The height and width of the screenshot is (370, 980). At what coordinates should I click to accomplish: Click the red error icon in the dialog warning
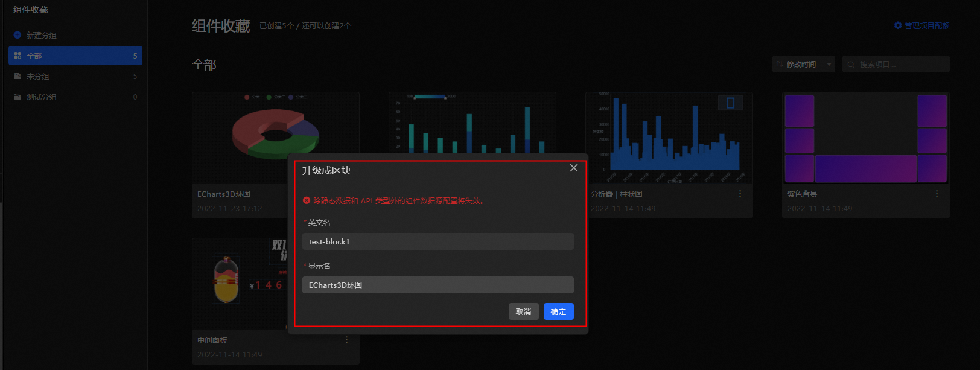[x=307, y=200]
